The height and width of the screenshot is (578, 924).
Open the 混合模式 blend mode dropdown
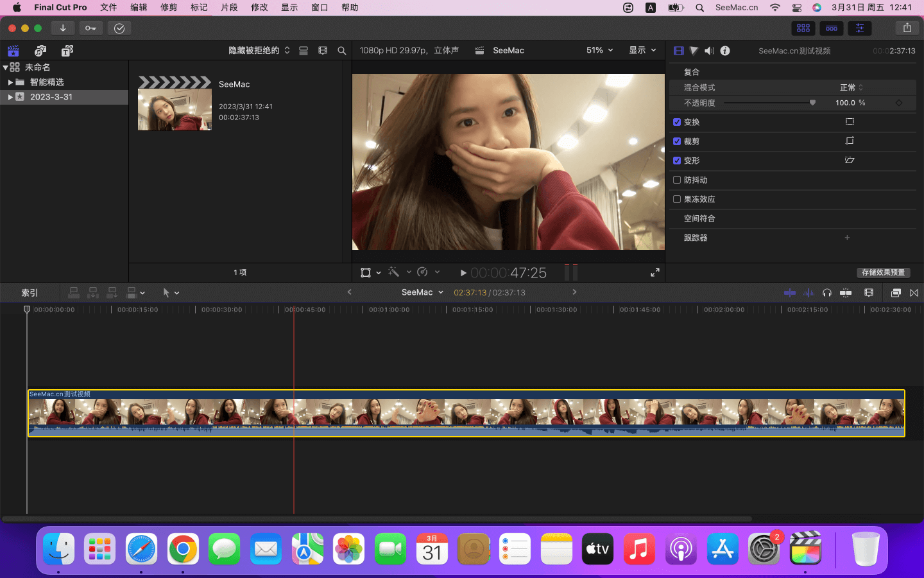851,87
